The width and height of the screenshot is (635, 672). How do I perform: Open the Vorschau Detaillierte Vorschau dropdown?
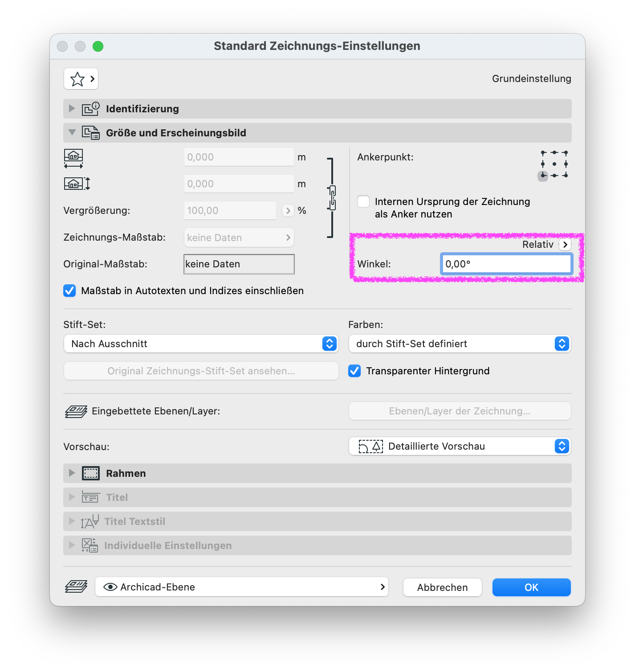point(460,446)
